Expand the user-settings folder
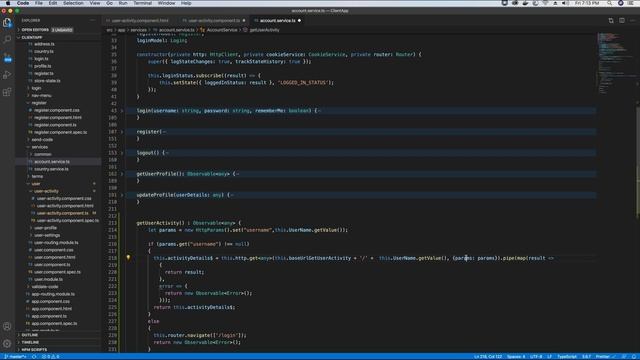 click(x=47, y=235)
